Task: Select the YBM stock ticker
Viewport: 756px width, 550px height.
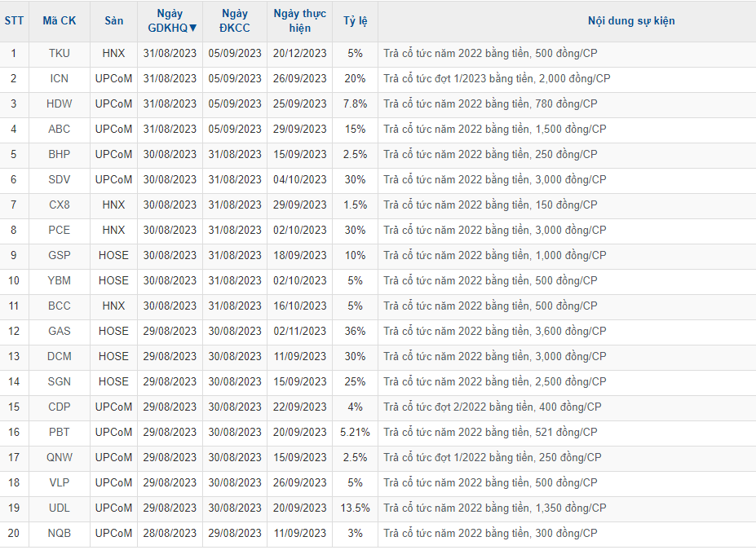Action: [x=60, y=280]
